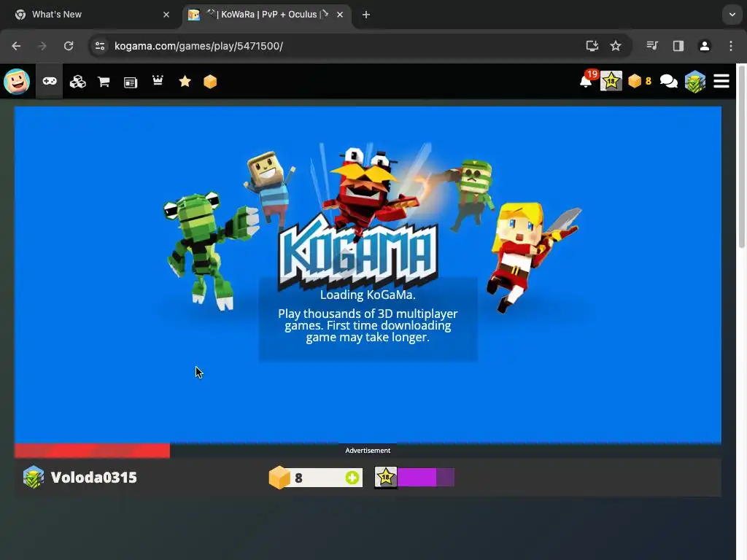
Task: Click the Advertisement label
Action: (368, 450)
